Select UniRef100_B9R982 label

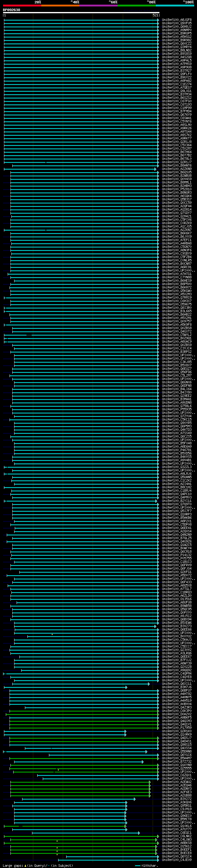177,40
